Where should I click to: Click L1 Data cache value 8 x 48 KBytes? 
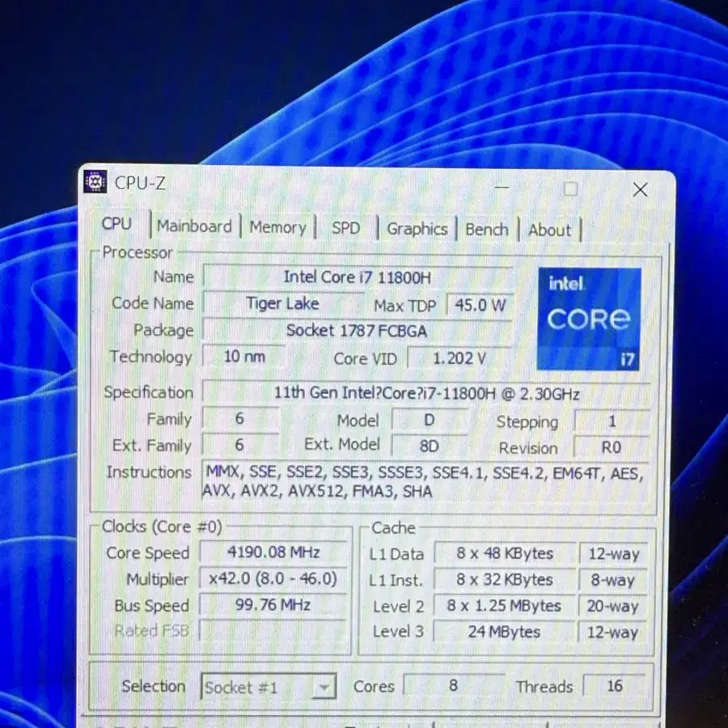(505, 553)
